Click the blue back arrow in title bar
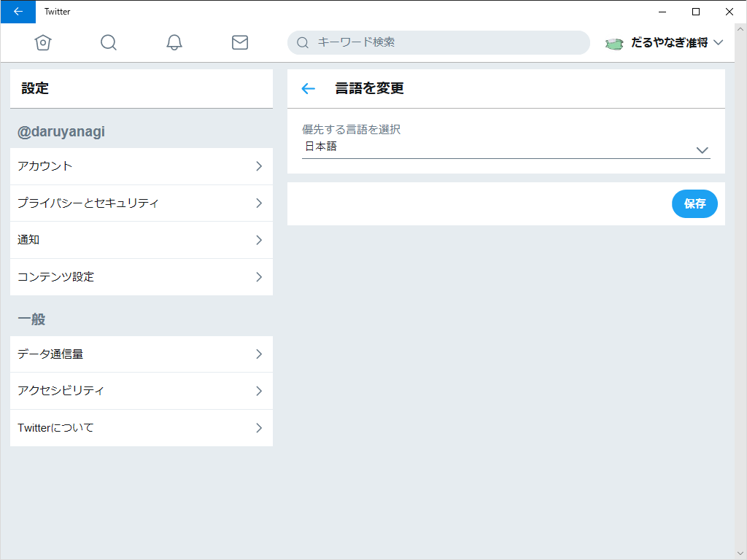 pos(18,12)
